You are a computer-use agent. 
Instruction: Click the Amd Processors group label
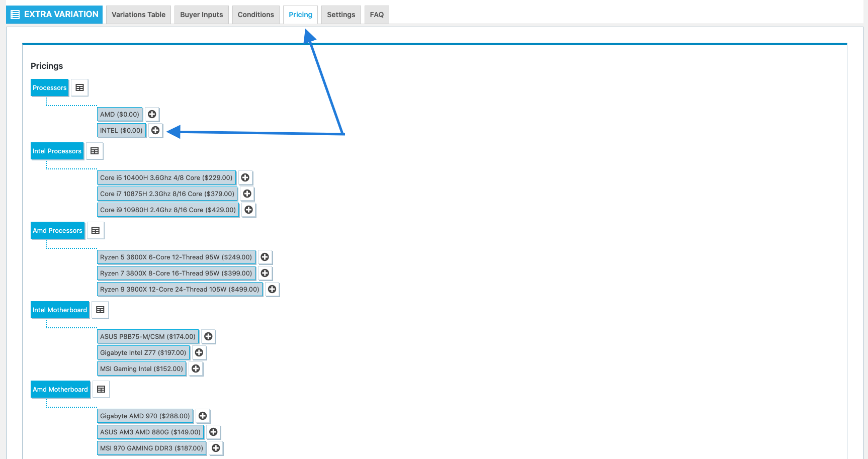point(57,230)
